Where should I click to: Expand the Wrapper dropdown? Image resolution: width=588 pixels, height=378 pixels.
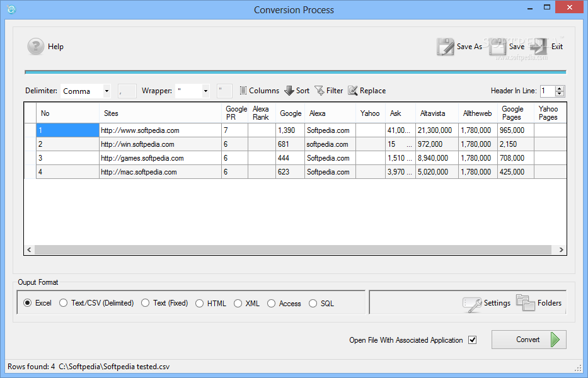point(205,91)
